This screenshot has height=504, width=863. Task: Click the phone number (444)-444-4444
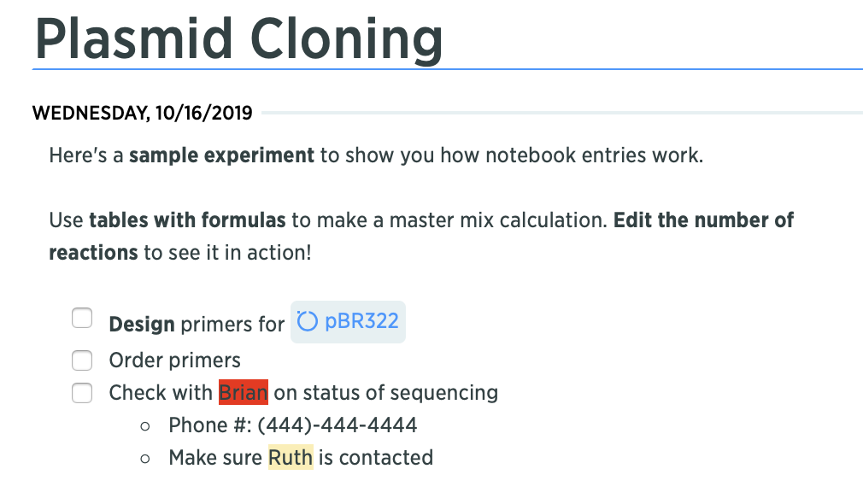338,425
